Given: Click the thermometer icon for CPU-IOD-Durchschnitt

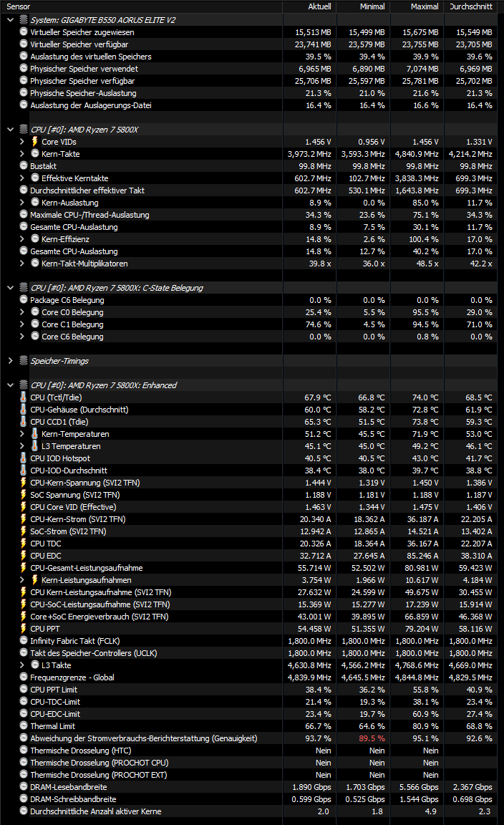Looking at the screenshot, I should click(x=23, y=471).
